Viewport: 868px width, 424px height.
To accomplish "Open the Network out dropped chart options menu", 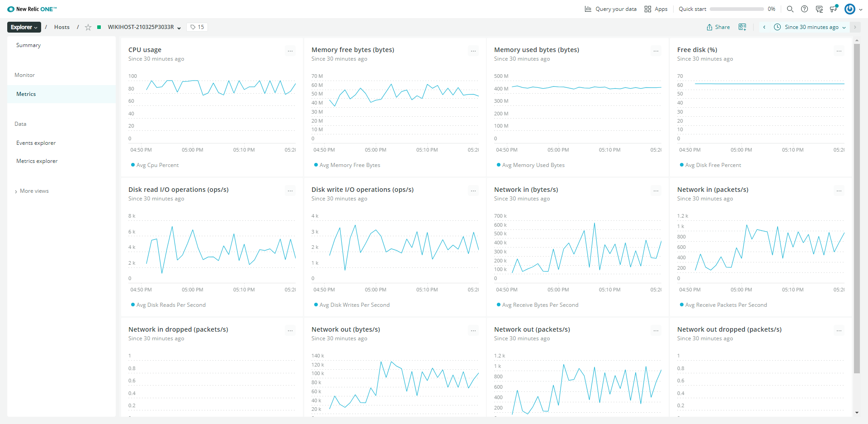I will click(839, 331).
